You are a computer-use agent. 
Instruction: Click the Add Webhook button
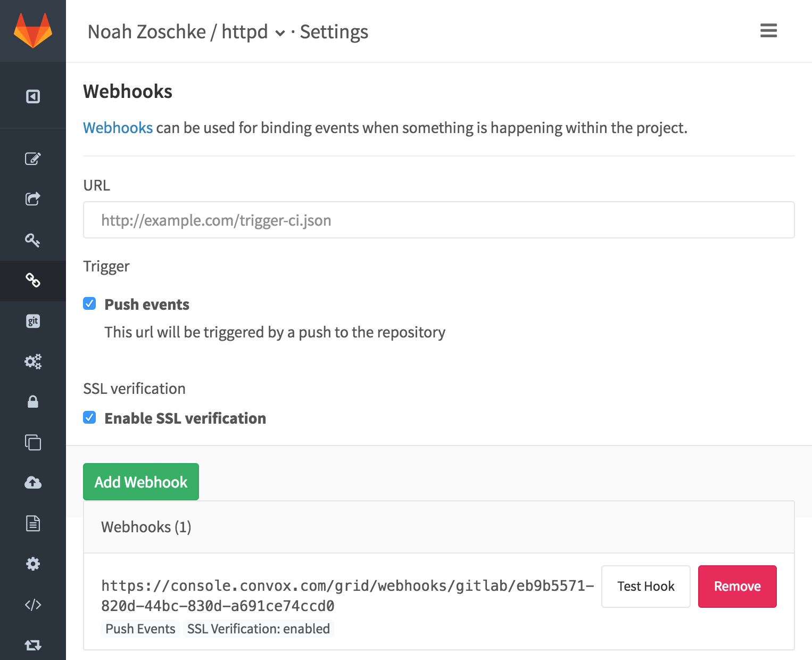point(140,482)
